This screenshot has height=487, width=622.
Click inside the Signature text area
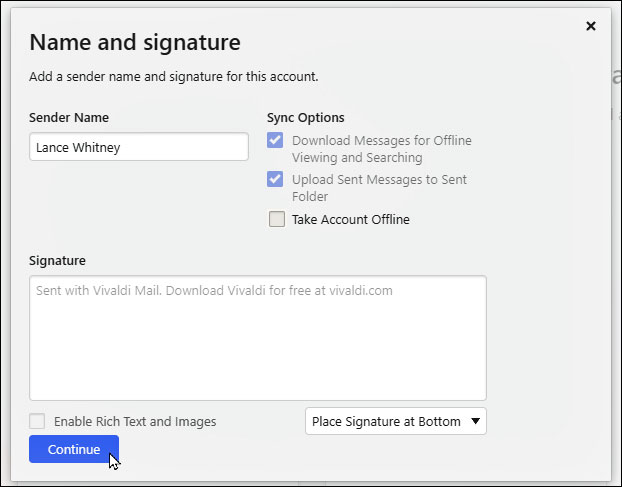pos(258,338)
